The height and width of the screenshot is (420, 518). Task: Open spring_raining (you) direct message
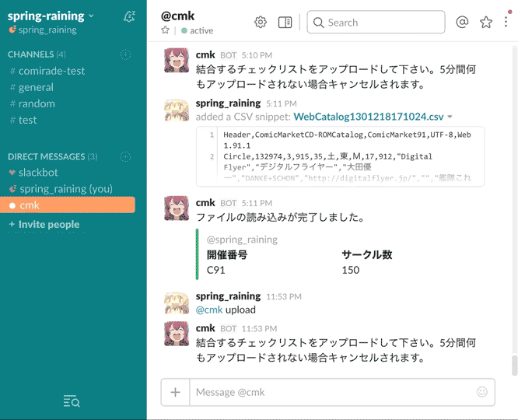tap(68, 189)
